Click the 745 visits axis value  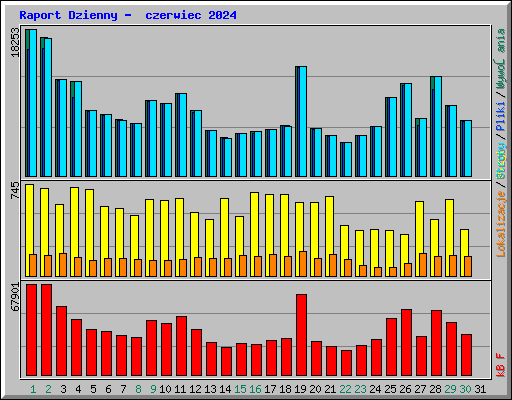[x=15, y=190]
